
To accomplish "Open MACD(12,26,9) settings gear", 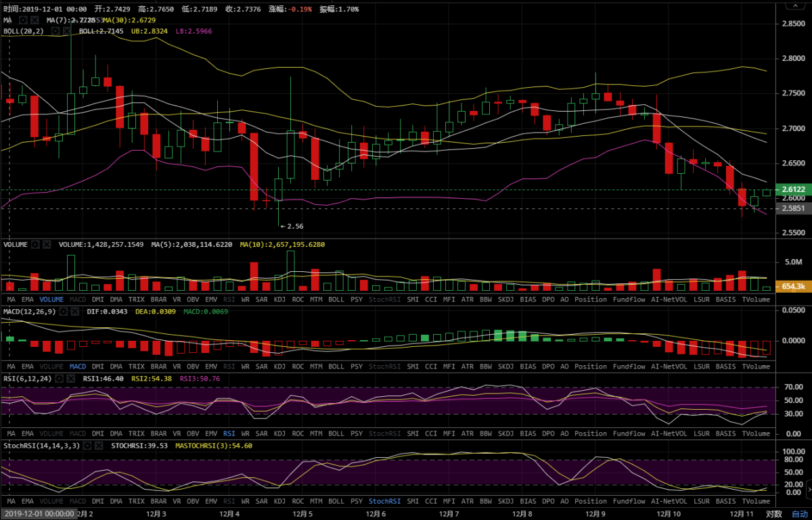I will (63, 311).
